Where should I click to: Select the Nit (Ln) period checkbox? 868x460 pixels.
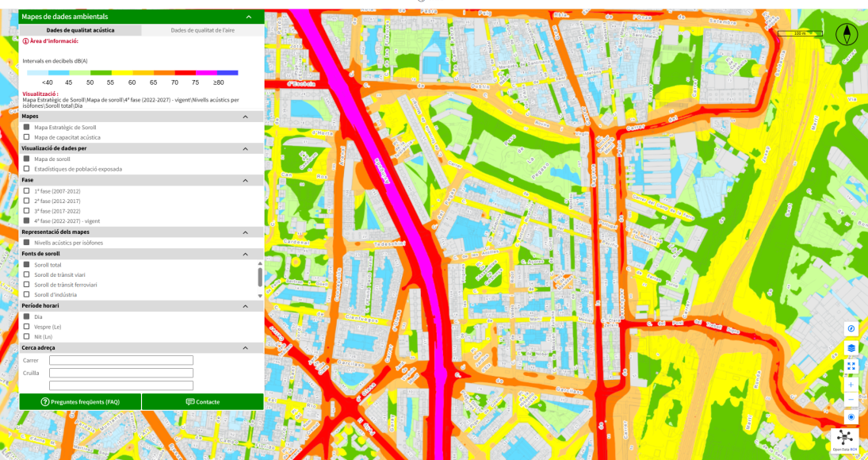pyautogui.click(x=27, y=336)
